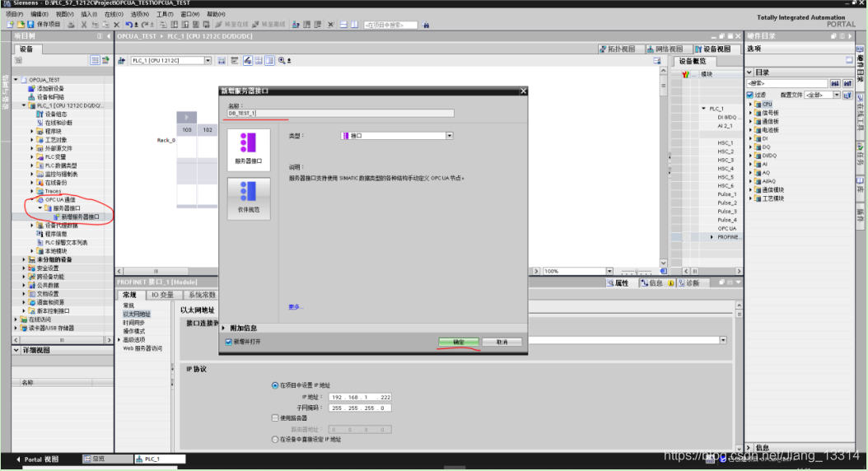Click the 更多... link in dialog

pos(296,307)
